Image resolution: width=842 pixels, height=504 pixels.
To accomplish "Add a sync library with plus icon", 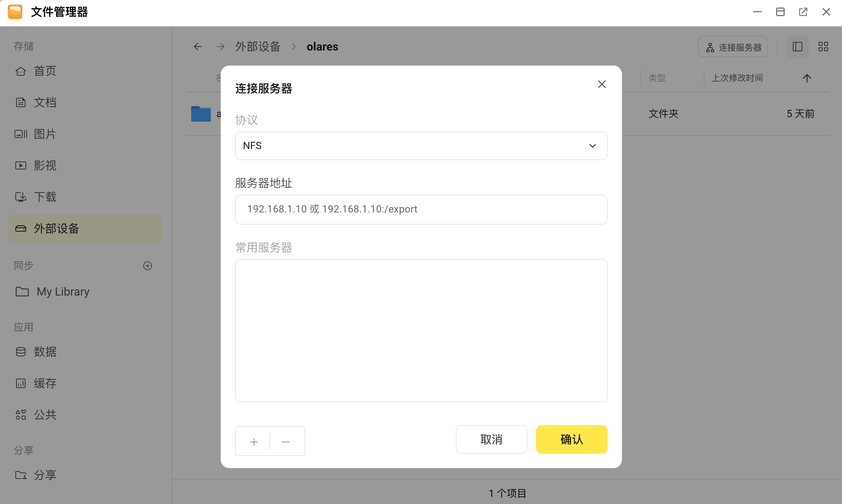I will pos(148,266).
